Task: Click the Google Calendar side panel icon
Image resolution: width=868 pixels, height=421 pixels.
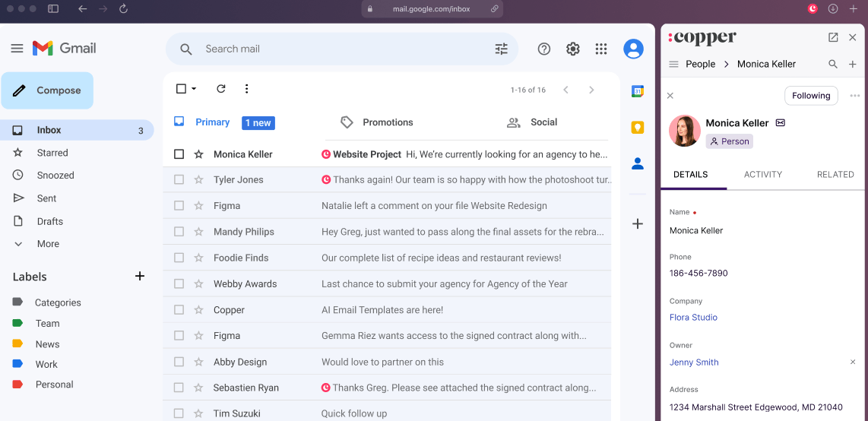Action: (638, 92)
